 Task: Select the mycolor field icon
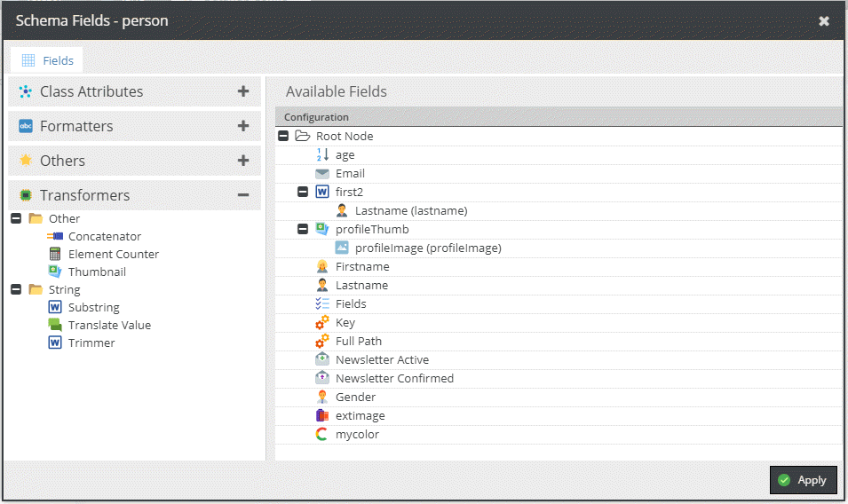(x=322, y=435)
